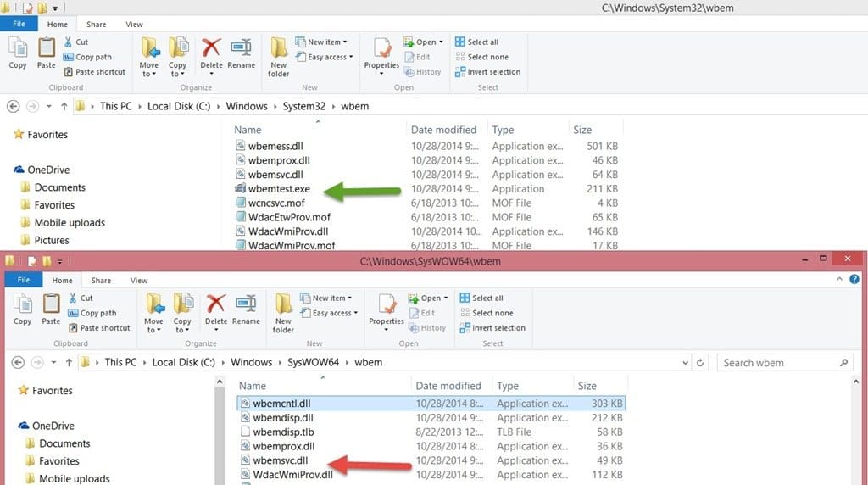Viewport: 868px width, 485px height.
Task: Go up one folder in System32 window
Action: coord(64,106)
